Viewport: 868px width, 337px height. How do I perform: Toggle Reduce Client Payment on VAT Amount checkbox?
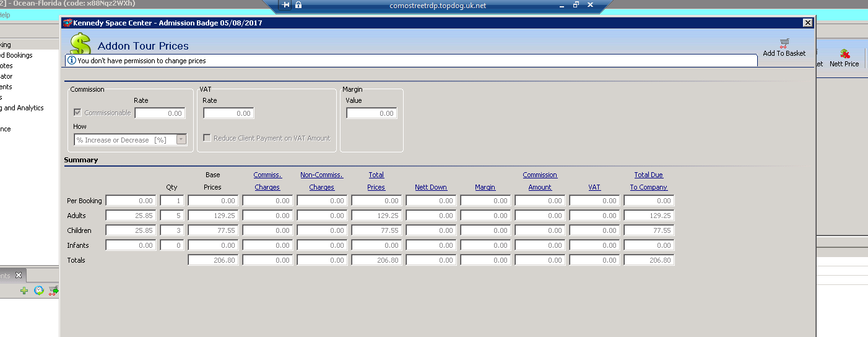(x=207, y=138)
